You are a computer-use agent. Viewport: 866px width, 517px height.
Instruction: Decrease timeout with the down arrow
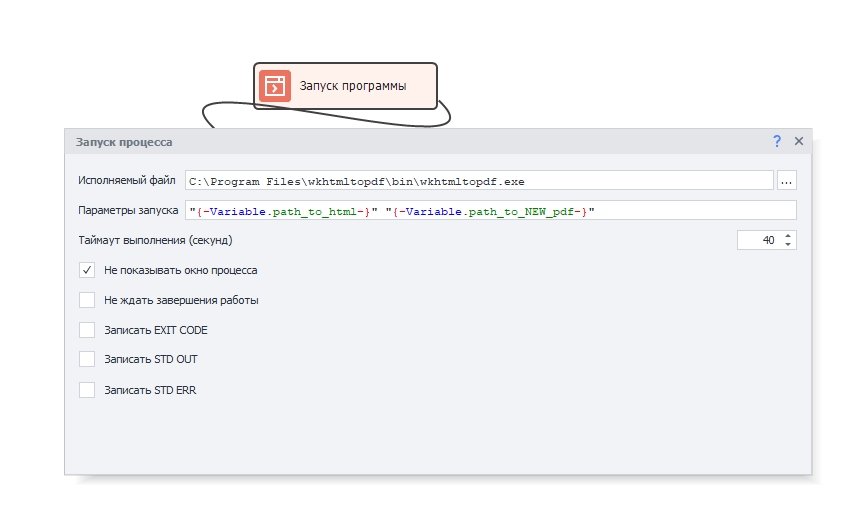pyautogui.click(x=788, y=244)
